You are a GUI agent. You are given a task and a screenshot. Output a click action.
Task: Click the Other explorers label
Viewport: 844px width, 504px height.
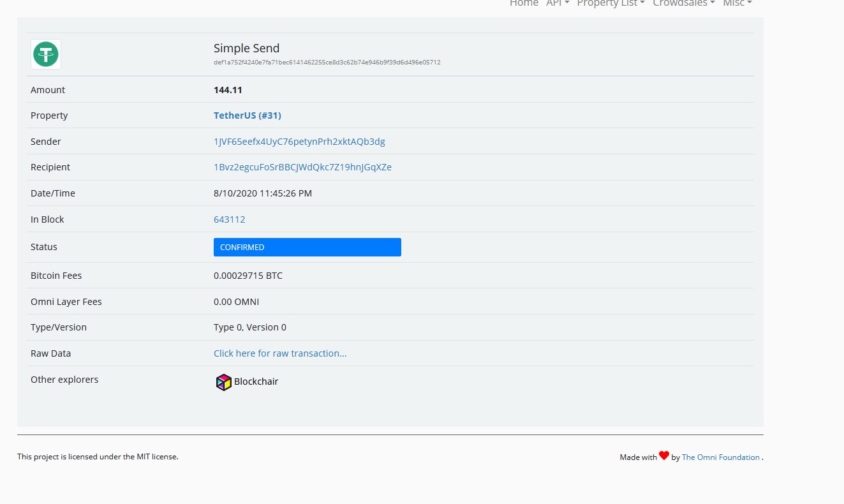(x=64, y=380)
